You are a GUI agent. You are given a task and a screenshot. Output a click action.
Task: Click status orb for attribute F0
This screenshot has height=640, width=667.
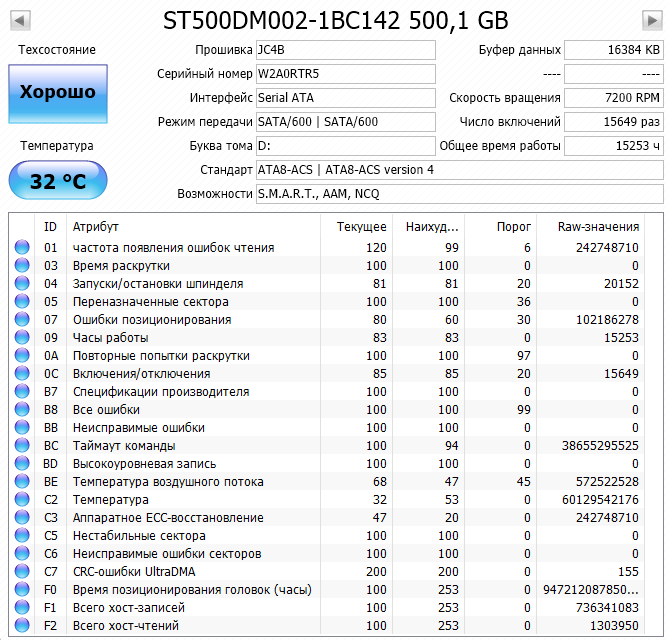[22, 589]
